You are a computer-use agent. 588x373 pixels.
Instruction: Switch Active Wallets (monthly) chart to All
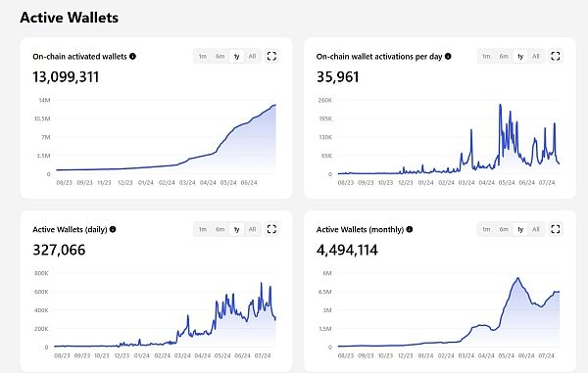pos(535,229)
